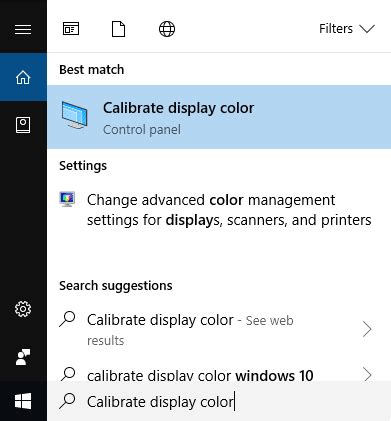
Task: Open the Notebook icon in the sidebar
Action: tap(23, 125)
